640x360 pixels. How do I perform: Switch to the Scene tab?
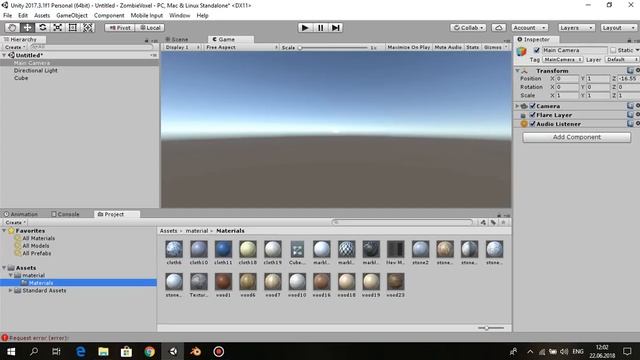pyautogui.click(x=177, y=39)
